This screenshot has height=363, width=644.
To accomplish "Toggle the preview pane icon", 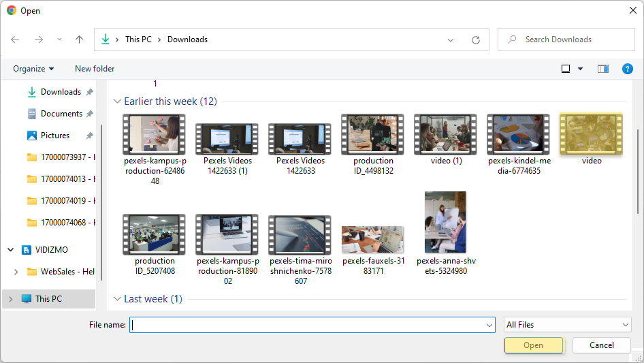I will coord(602,69).
